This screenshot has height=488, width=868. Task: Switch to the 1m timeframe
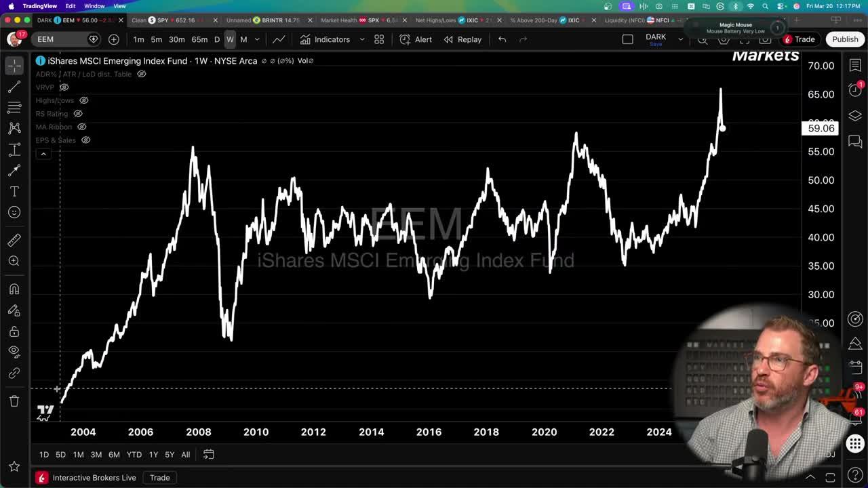pos(138,39)
